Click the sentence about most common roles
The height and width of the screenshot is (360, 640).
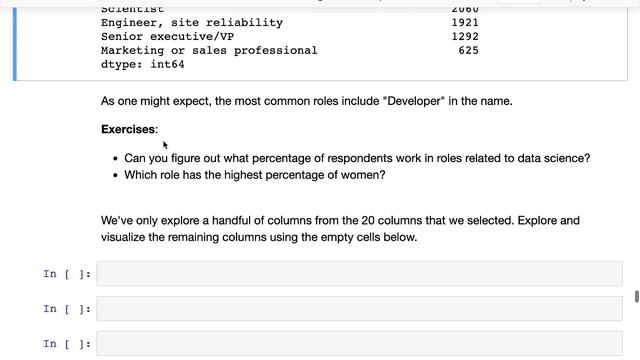(x=307, y=101)
